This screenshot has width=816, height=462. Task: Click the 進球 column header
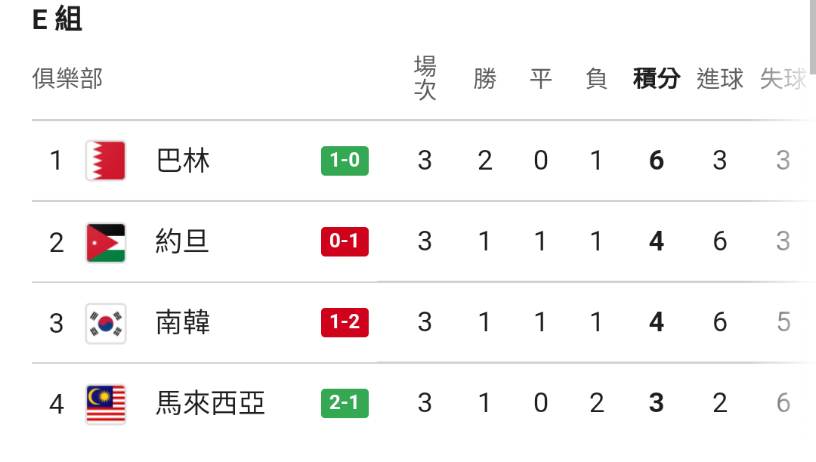pos(720,79)
